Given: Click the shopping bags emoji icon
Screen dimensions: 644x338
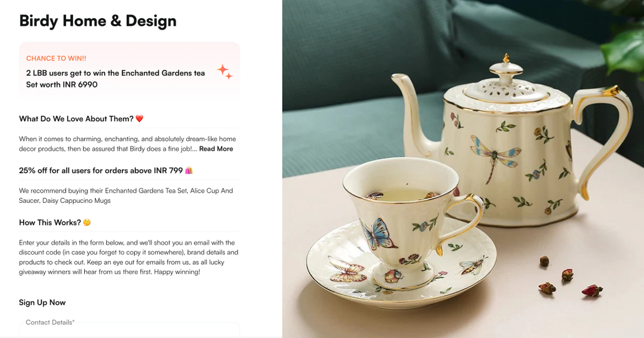Looking at the screenshot, I should [x=189, y=170].
